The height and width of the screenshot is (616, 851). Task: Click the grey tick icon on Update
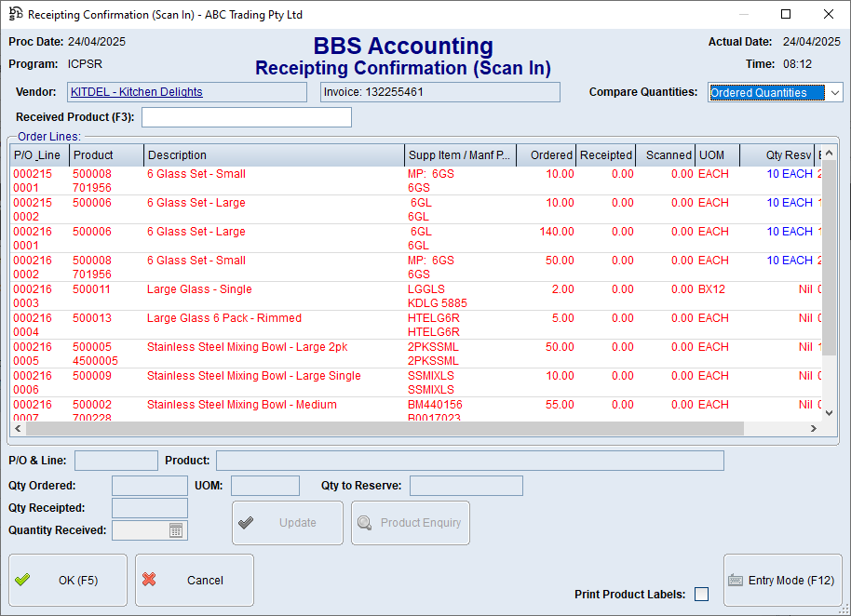[246, 523]
